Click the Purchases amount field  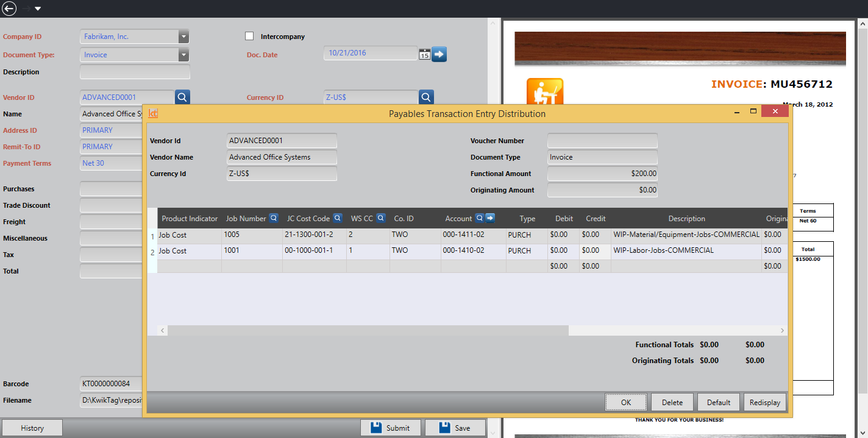click(x=112, y=189)
